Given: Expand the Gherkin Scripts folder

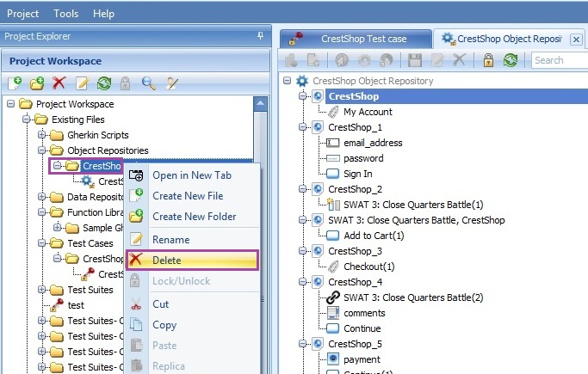Looking at the screenshot, I should pos(41,135).
